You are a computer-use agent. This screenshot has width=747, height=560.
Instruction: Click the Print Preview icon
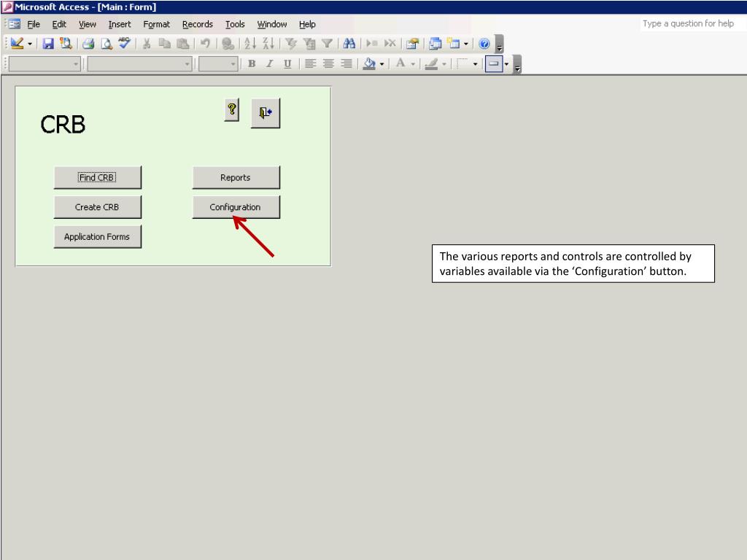tap(107, 44)
